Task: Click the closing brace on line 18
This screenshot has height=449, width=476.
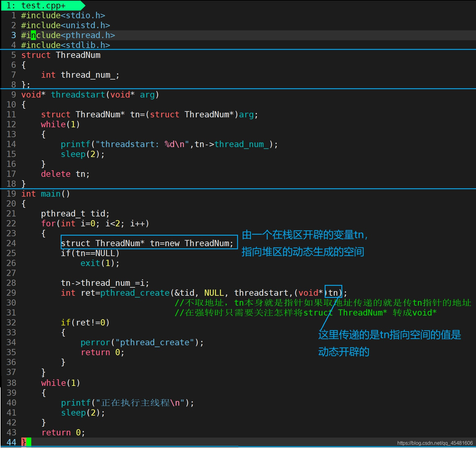Action: [x=24, y=184]
